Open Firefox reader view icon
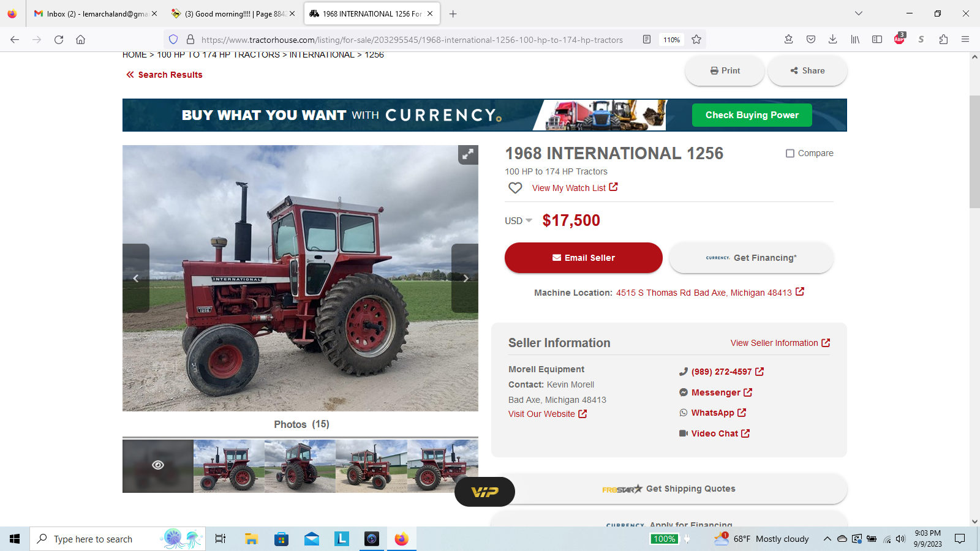The image size is (980, 551). pos(647,39)
